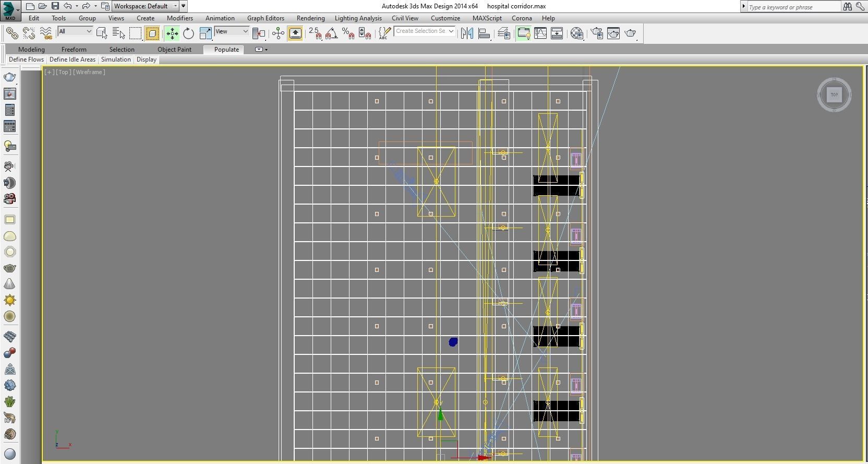
Task: Expand the InfoCenter search arrow
Action: [x=744, y=6]
